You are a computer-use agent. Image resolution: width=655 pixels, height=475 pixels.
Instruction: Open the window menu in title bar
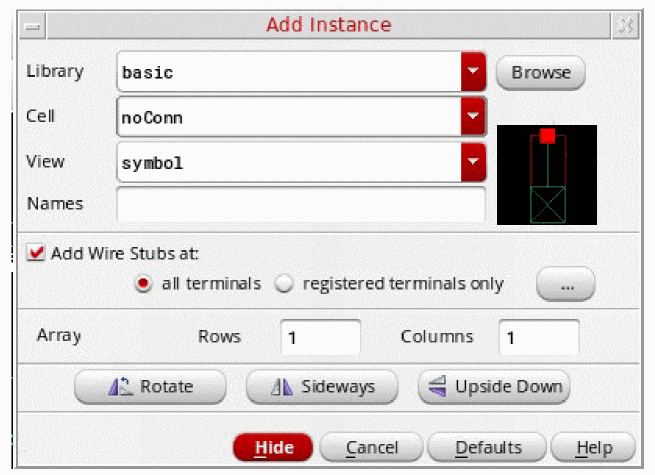click(x=33, y=25)
